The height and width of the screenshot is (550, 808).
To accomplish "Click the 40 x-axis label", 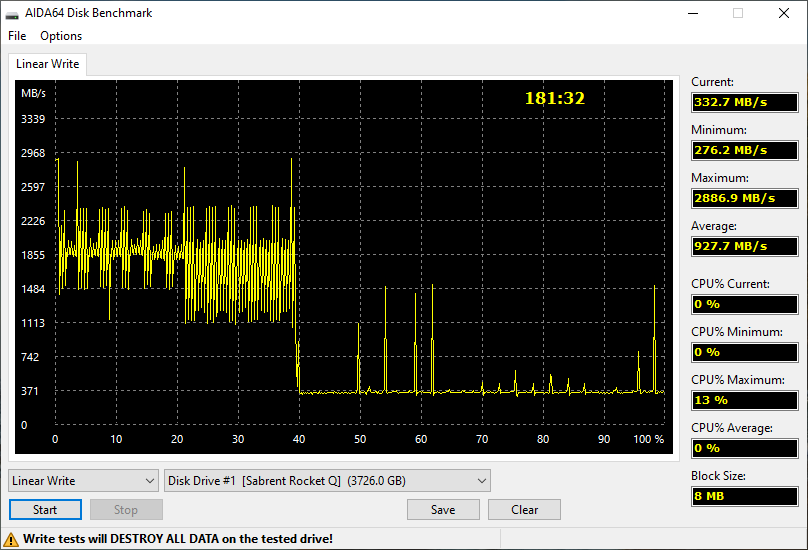I will [x=299, y=439].
